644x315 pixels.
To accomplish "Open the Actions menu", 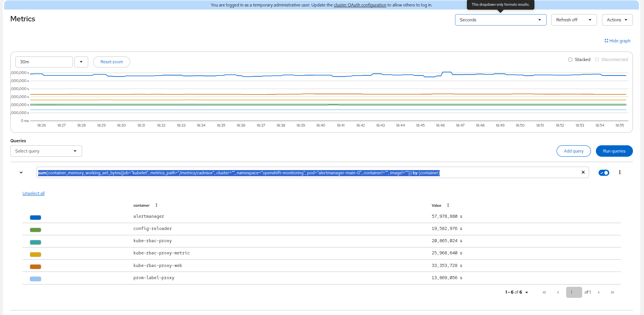I will pyautogui.click(x=617, y=20).
